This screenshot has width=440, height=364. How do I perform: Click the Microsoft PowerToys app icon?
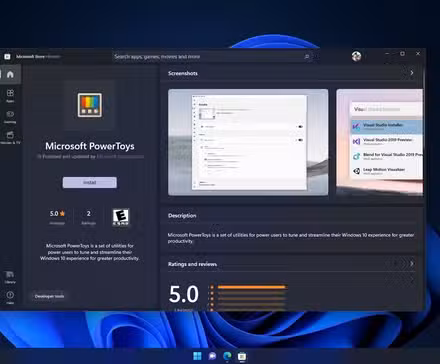(x=90, y=105)
